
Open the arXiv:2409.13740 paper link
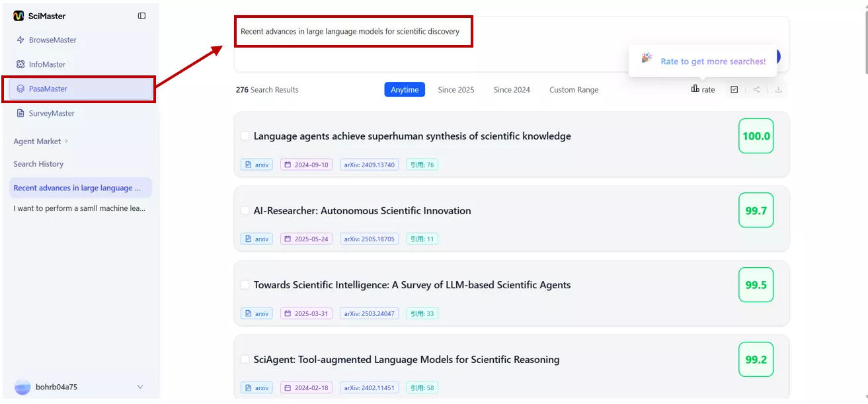[x=369, y=164]
